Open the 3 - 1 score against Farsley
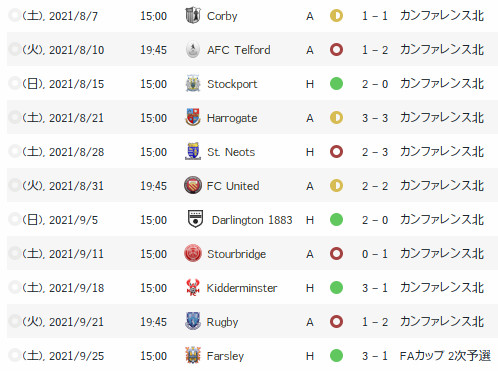The height and width of the screenshot is (371, 498). coord(375,356)
